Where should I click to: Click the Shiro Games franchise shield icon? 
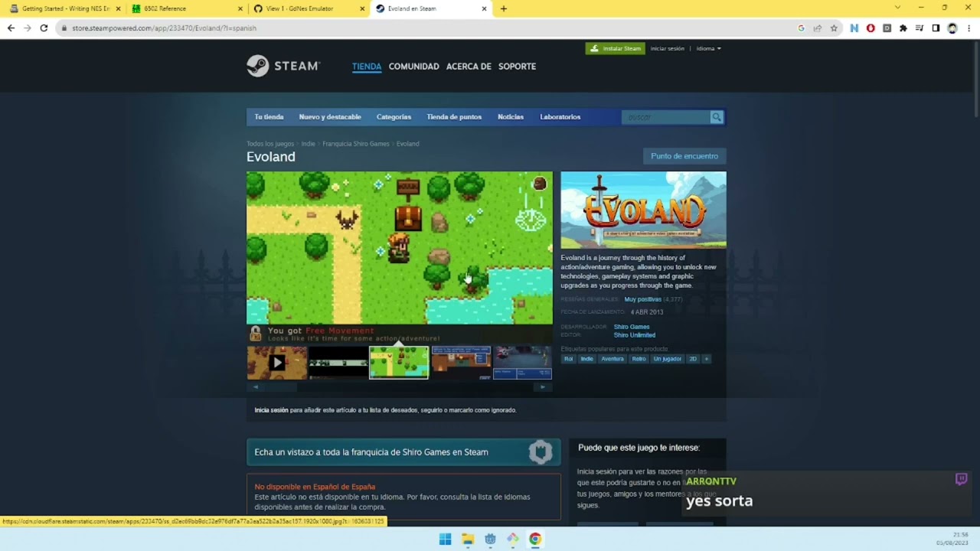(541, 452)
